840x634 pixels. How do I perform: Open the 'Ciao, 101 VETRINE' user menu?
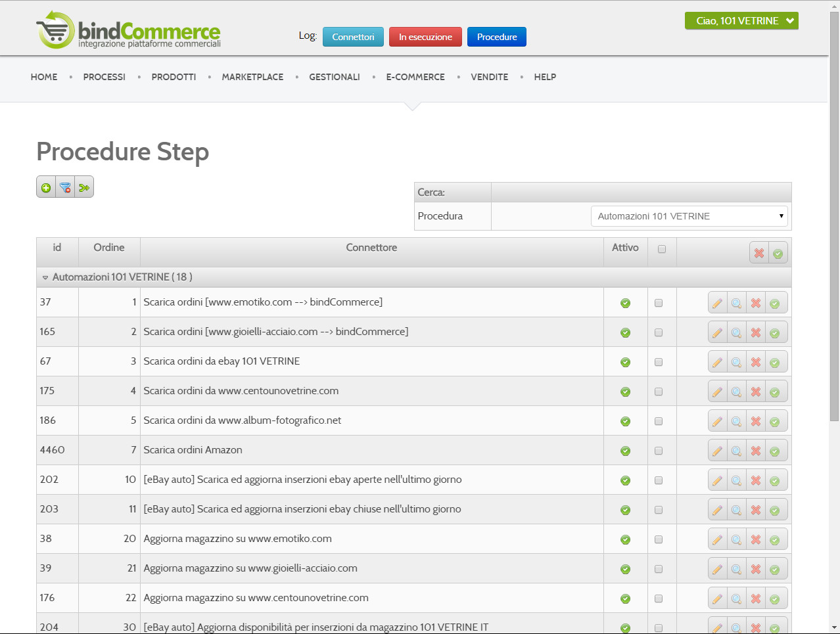coord(741,21)
